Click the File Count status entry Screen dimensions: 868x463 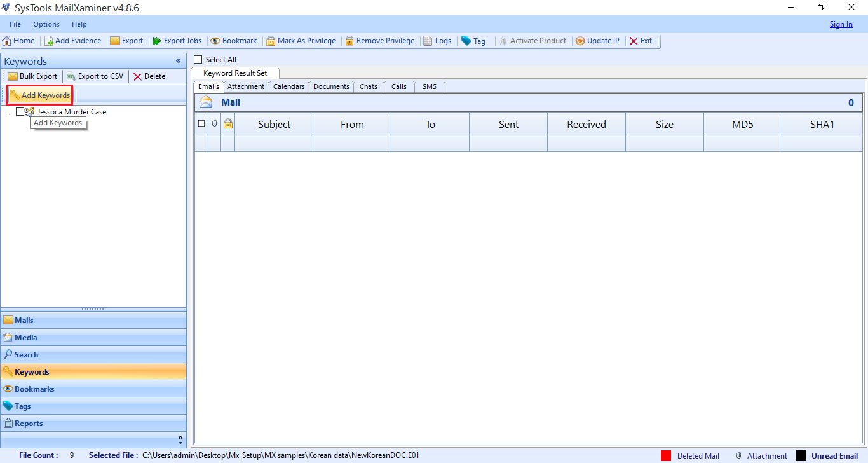coord(46,455)
